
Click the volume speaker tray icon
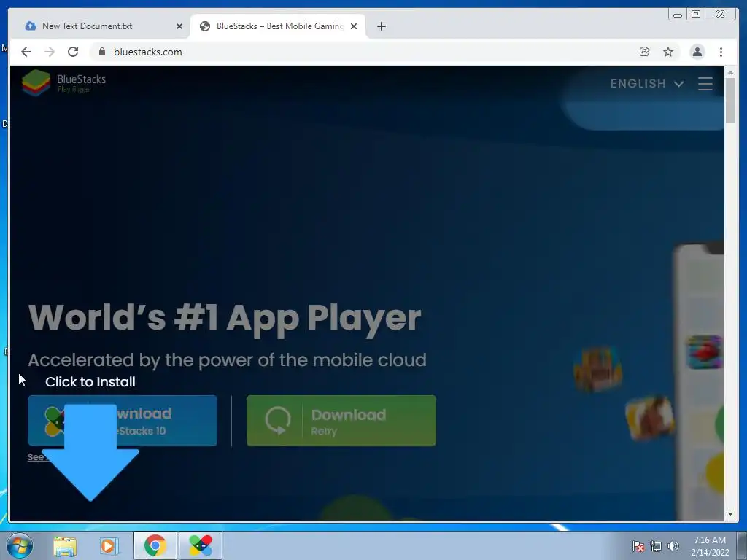[673, 546]
